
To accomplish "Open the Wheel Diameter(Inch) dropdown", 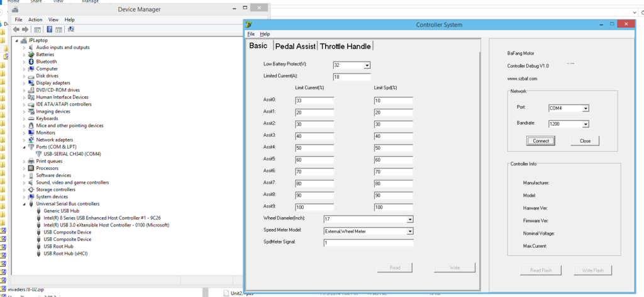I will coord(410,220).
